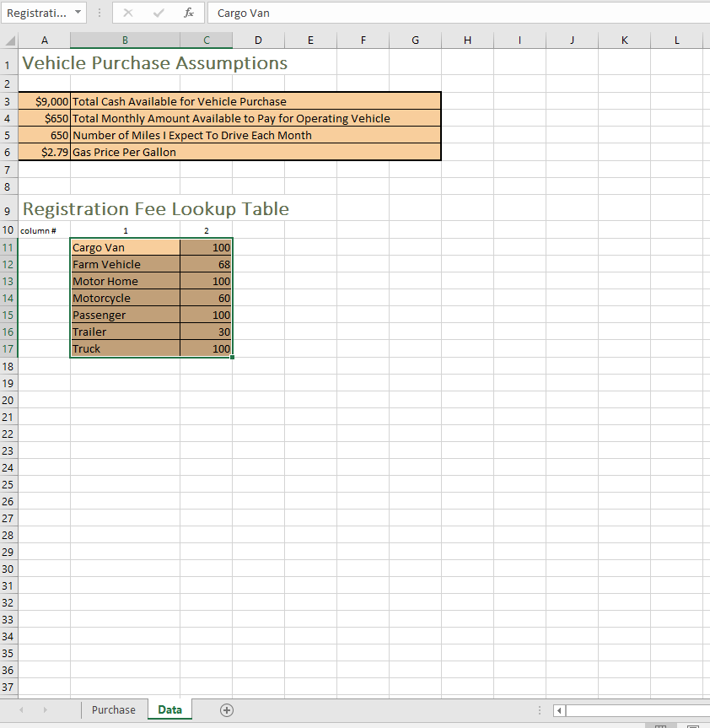Click the Cargo Van fee 100
The image size is (710, 728).
pyautogui.click(x=207, y=247)
